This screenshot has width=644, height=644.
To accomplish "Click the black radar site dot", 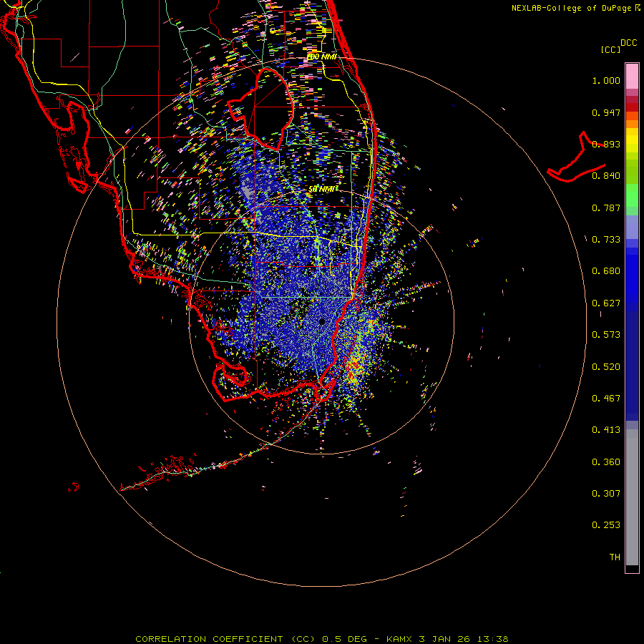I will point(321,321).
